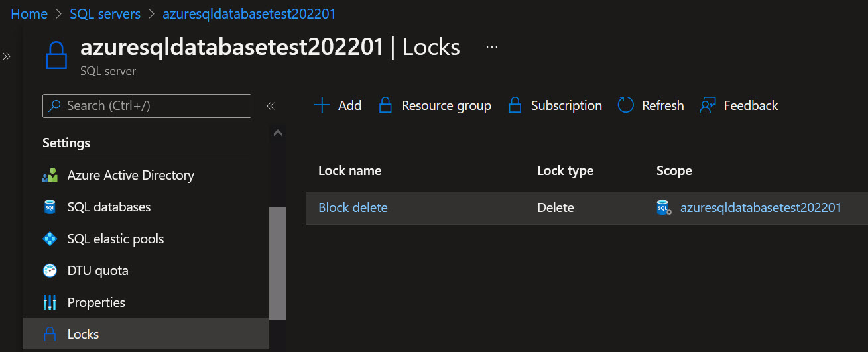Open the ellipsis more options menu
This screenshot has width=868, height=352.
click(x=492, y=48)
